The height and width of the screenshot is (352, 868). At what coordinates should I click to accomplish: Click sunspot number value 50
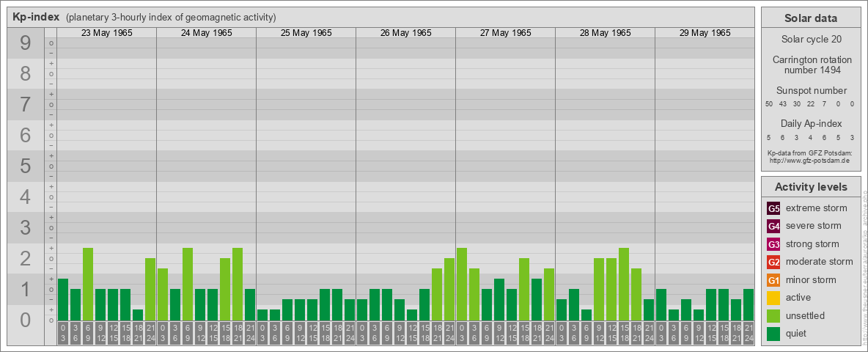[x=769, y=104]
